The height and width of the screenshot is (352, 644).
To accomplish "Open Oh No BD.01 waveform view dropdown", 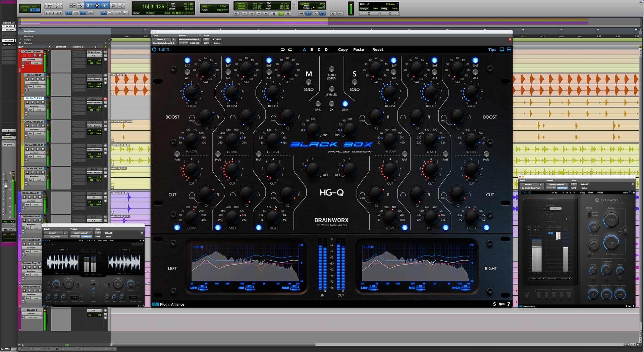I will (35, 83).
